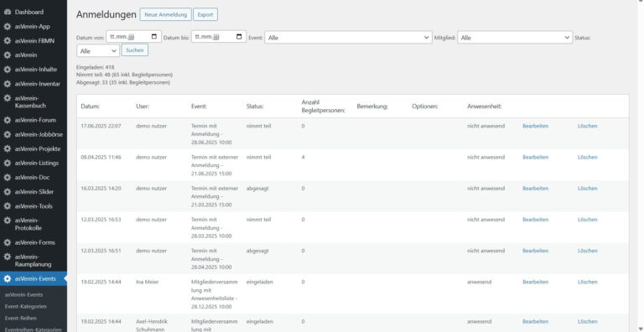Open the Event-Reihen submenu entry
The height and width of the screenshot is (332, 644).
pyautogui.click(x=20, y=318)
